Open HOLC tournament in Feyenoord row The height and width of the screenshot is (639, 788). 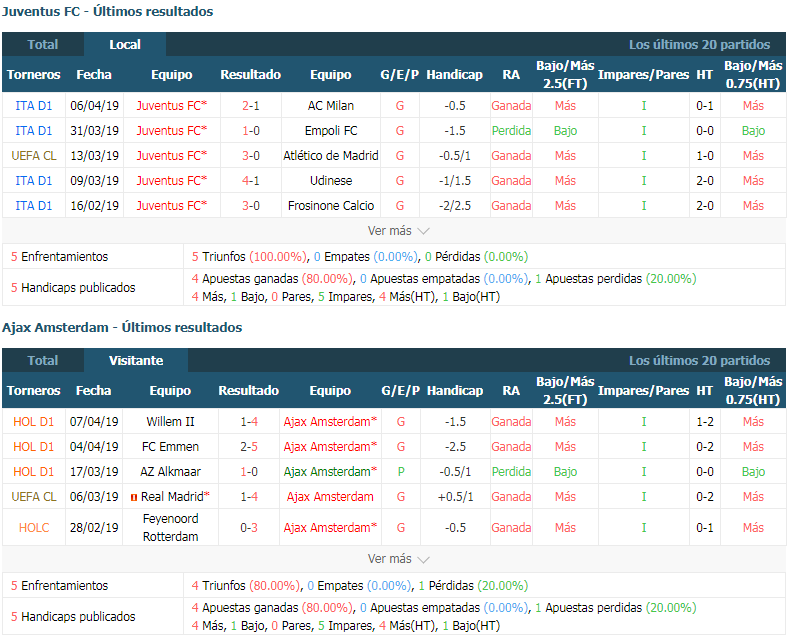pos(34,527)
